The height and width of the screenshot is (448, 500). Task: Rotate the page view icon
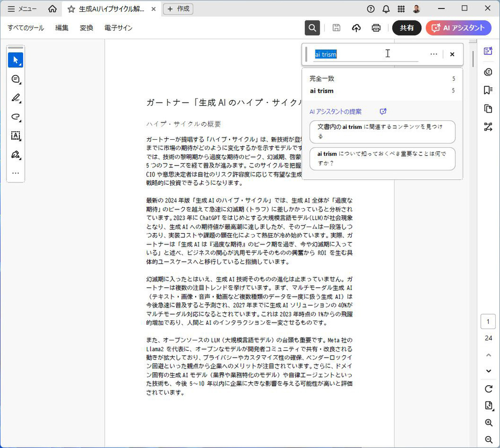[489, 389]
